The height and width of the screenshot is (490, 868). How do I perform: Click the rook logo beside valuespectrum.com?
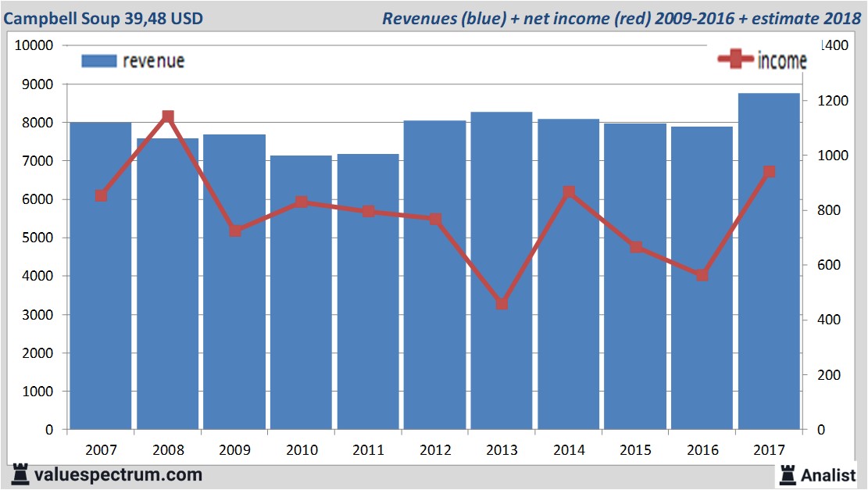pos(20,474)
